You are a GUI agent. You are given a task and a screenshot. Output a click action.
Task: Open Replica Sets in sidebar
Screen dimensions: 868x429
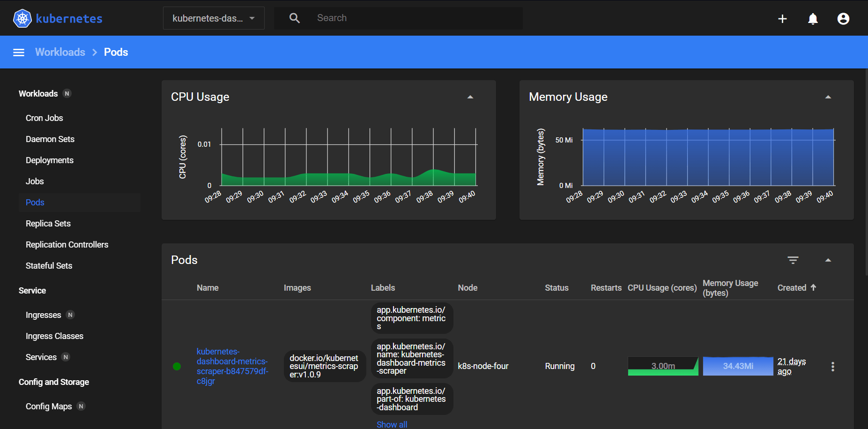[x=48, y=224]
